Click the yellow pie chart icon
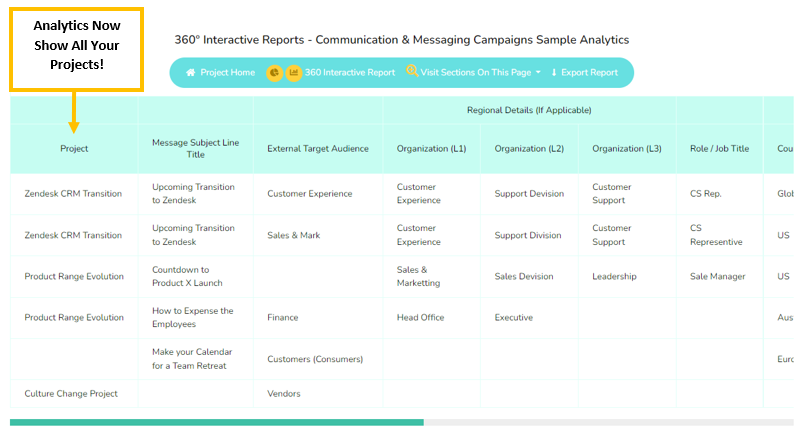The image size is (799, 436). coord(275,73)
